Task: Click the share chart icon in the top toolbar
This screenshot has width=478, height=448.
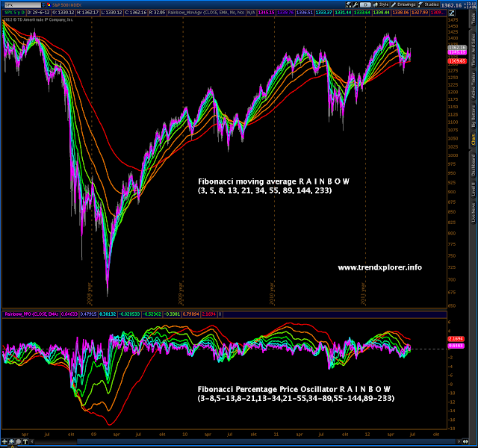Action: point(349,4)
